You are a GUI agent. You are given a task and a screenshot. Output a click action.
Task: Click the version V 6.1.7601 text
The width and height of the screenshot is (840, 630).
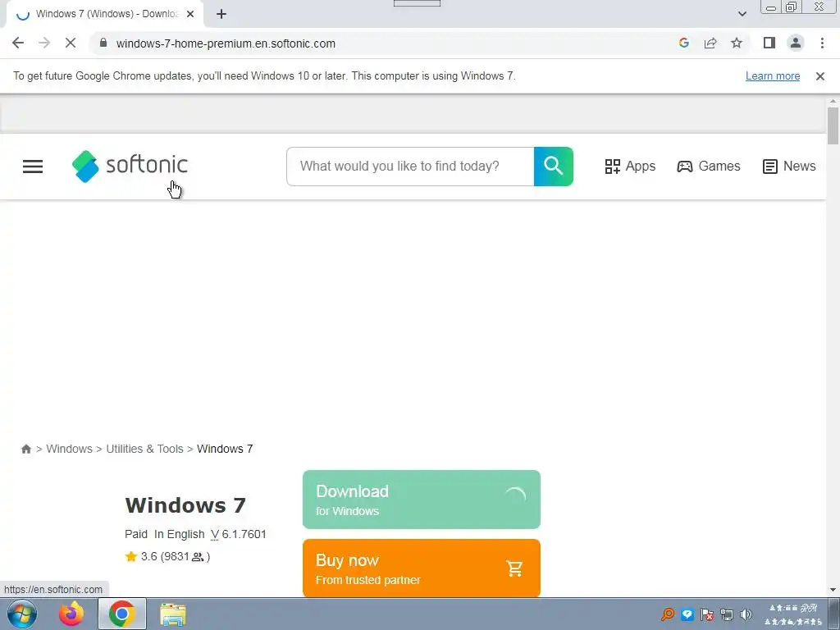coord(239,534)
